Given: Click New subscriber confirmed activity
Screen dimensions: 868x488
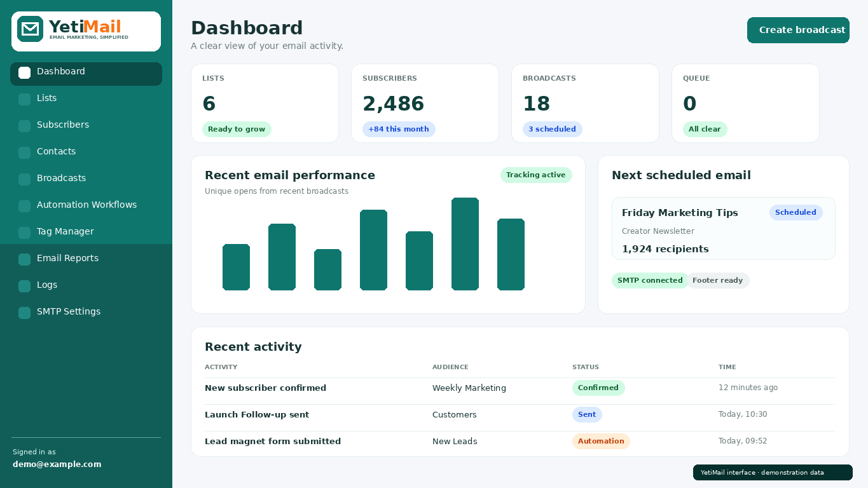Looking at the screenshot, I should (265, 388).
